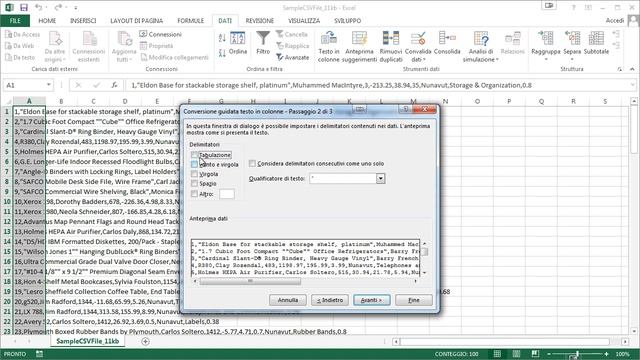Click Avanzate filter option
This screenshot has height=360, width=640.
(x=293, y=58)
